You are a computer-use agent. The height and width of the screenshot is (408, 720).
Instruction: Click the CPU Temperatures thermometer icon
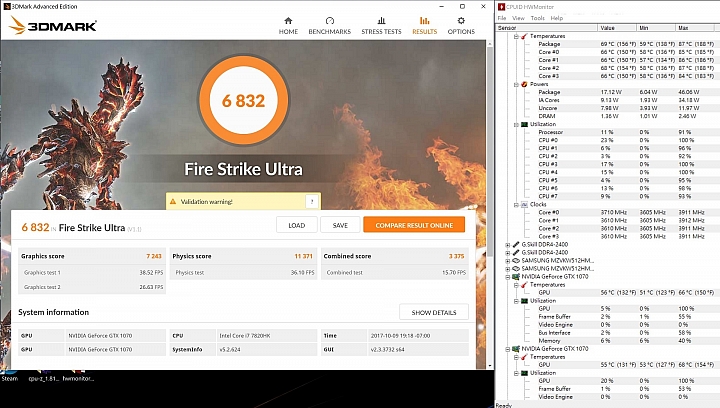tap(524, 36)
